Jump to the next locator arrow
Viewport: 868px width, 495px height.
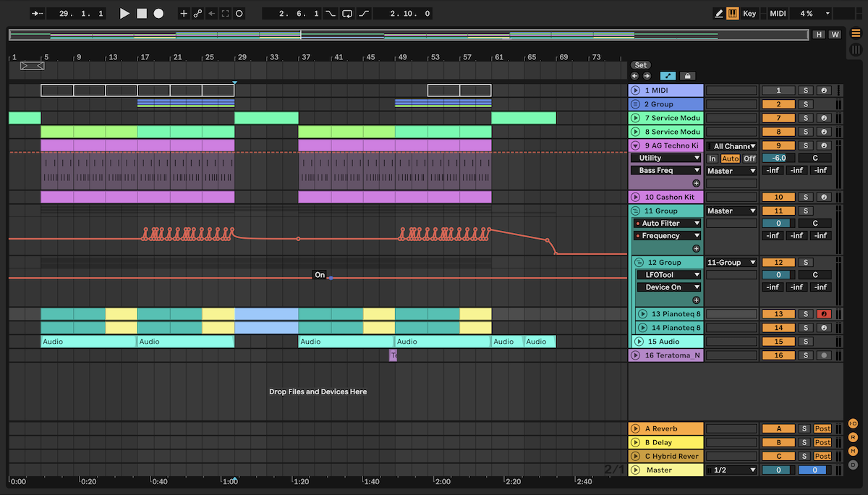(x=647, y=75)
